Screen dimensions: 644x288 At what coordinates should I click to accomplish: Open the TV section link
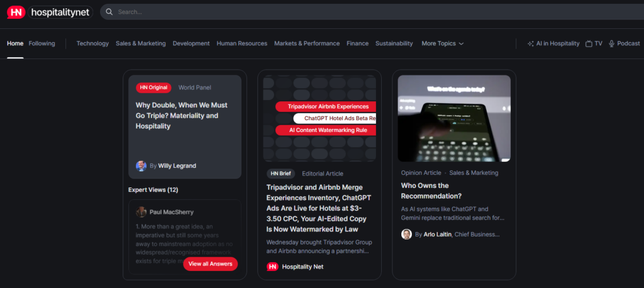click(x=599, y=43)
